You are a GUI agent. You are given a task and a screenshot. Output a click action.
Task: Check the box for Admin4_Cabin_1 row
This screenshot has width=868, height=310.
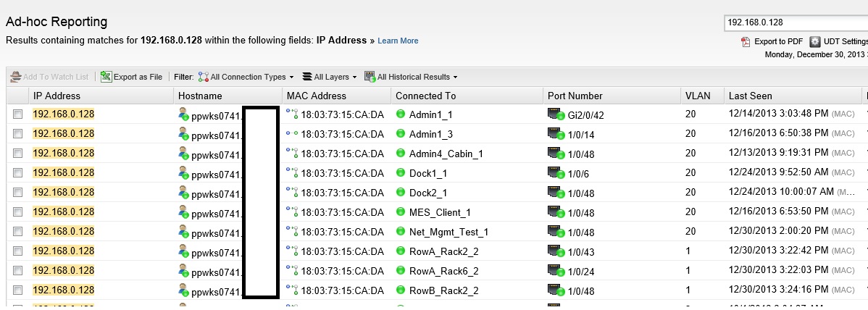point(17,154)
